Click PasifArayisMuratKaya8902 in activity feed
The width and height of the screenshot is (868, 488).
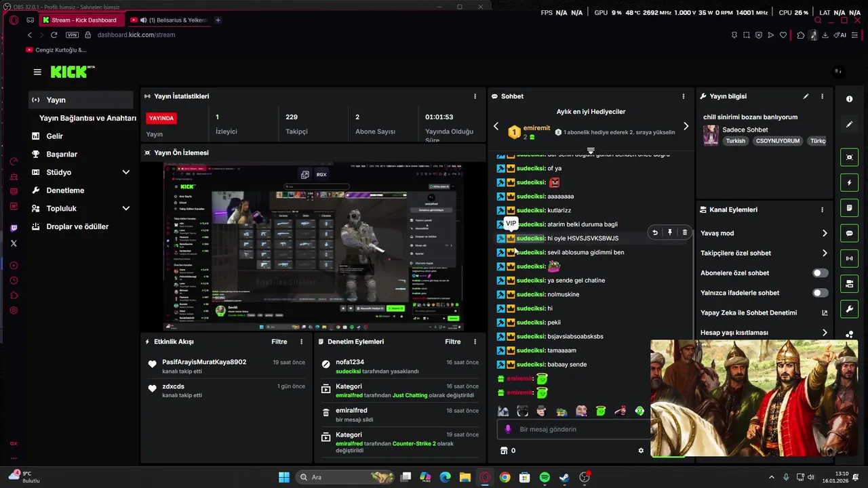pyautogui.click(x=204, y=362)
